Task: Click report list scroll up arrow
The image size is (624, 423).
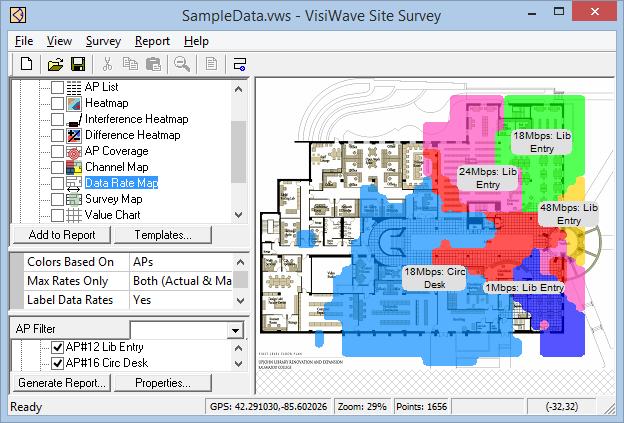Action: click(239, 89)
